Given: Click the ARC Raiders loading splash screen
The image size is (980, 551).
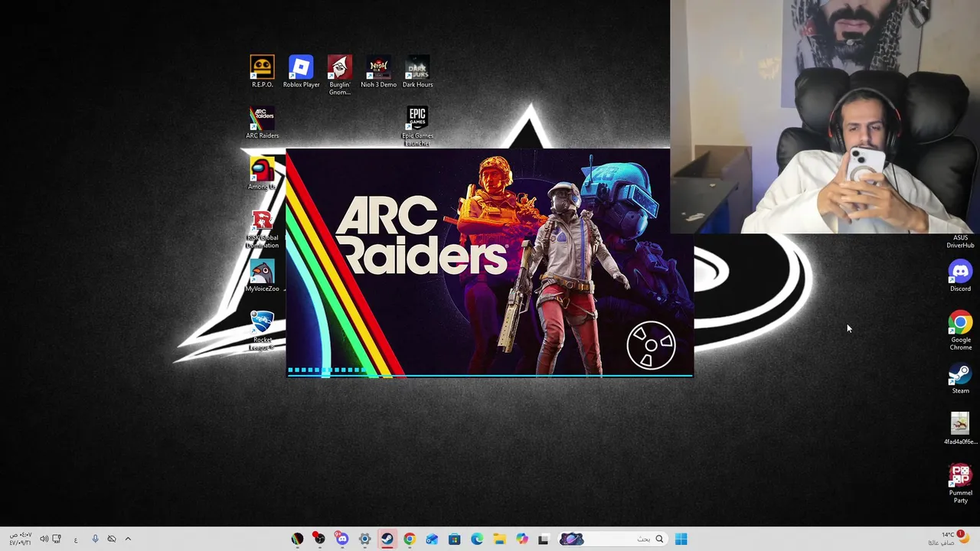Looking at the screenshot, I should click(490, 263).
